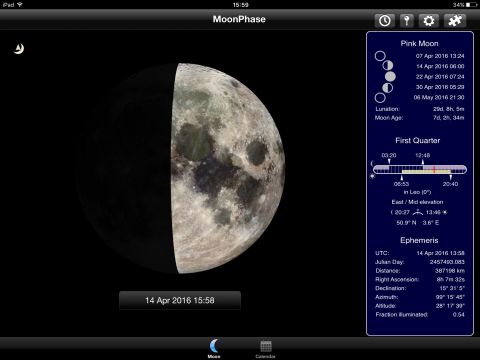Tap the small sun icon beside the timeline
480x360 pixels.
tap(372, 176)
